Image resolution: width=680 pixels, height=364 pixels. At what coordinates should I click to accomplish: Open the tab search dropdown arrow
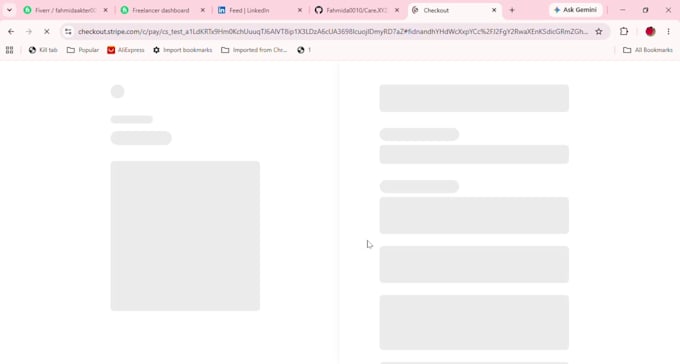(x=9, y=10)
